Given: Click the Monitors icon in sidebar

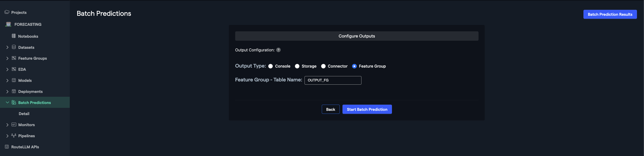Looking at the screenshot, I should click(14, 124).
